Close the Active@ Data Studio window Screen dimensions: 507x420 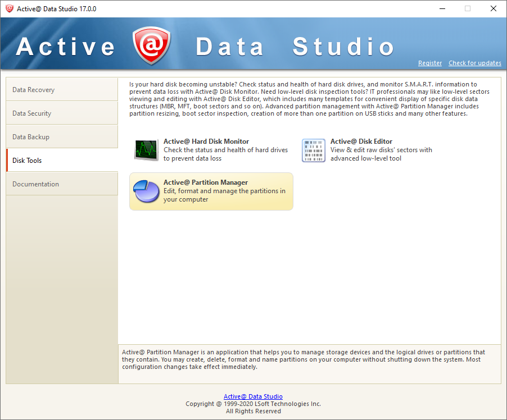[494, 9]
